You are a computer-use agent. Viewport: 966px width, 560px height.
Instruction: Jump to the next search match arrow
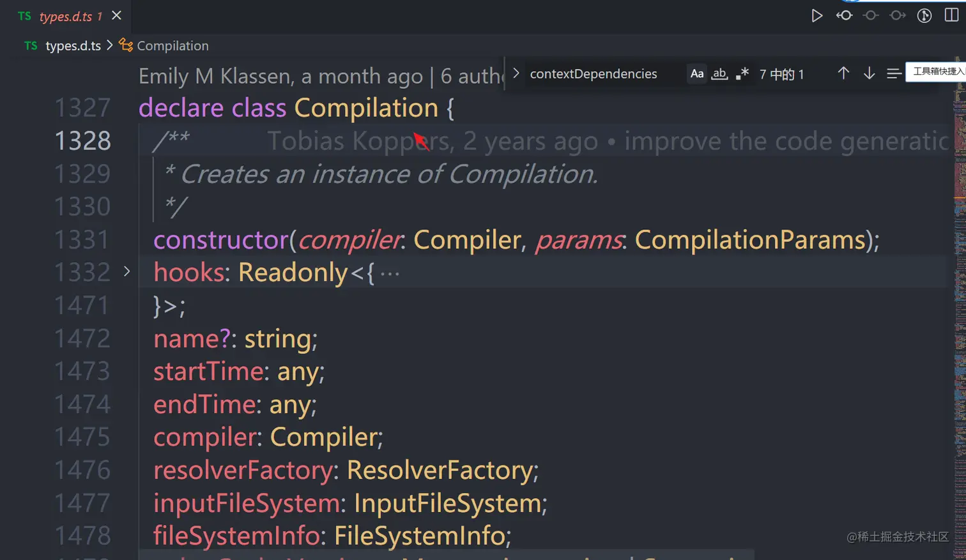869,73
